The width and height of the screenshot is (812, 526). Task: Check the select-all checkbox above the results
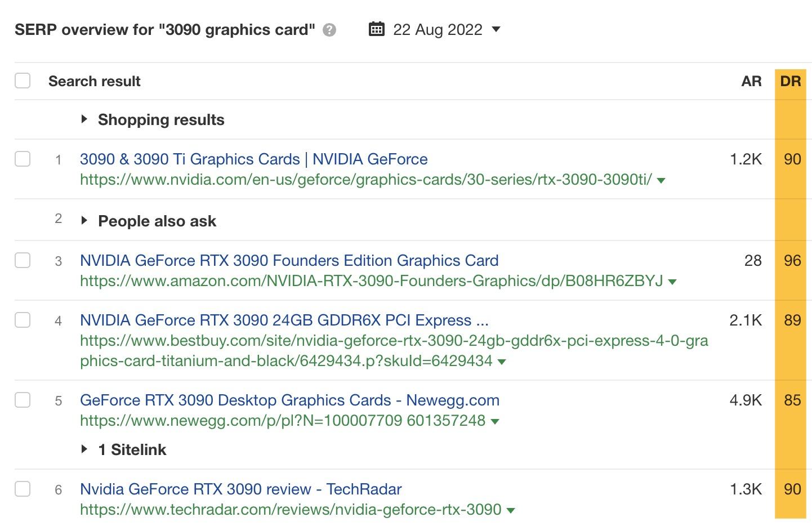pos(23,81)
